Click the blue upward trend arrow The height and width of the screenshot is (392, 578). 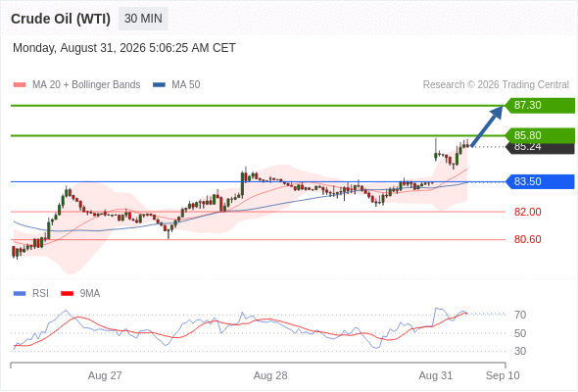[x=487, y=126]
